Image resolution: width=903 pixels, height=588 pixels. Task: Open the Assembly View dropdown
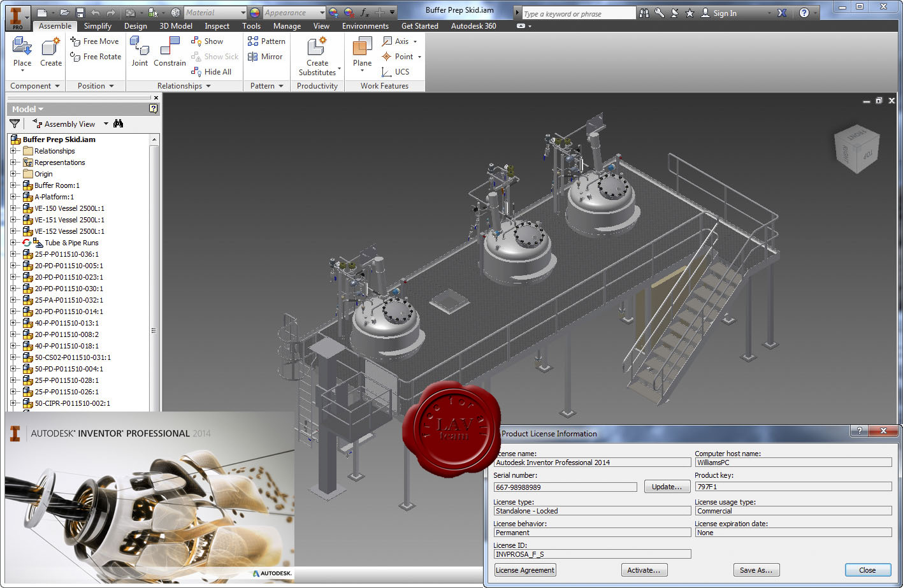pos(106,124)
